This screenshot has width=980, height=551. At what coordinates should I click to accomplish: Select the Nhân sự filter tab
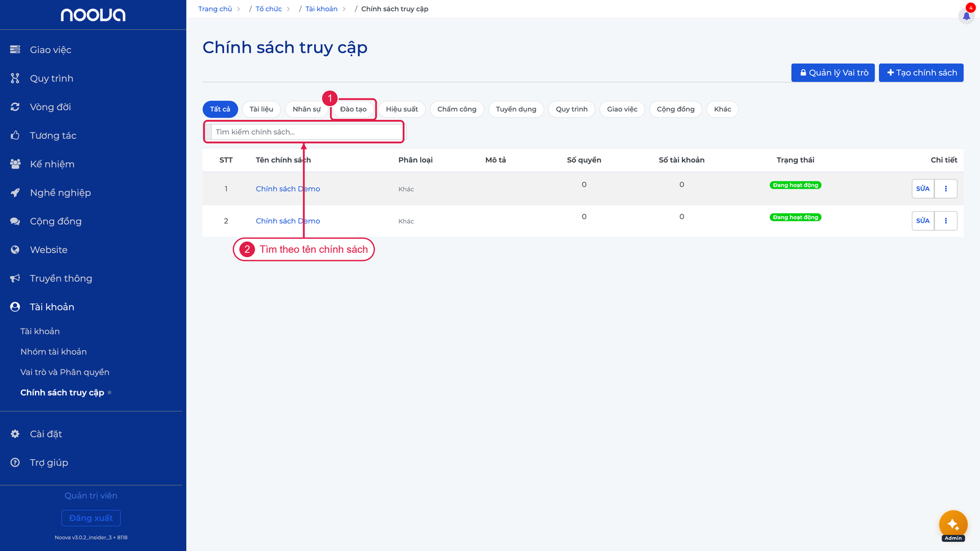click(x=306, y=109)
